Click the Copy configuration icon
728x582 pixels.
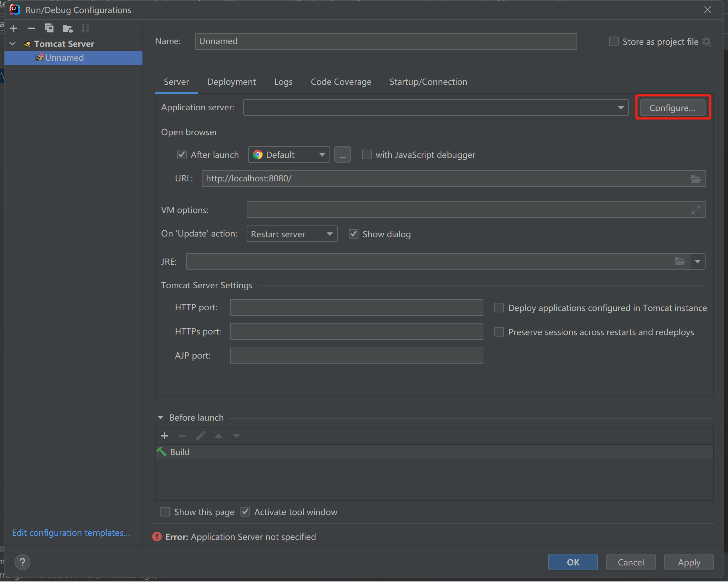pyautogui.click(x=49, y=28)
